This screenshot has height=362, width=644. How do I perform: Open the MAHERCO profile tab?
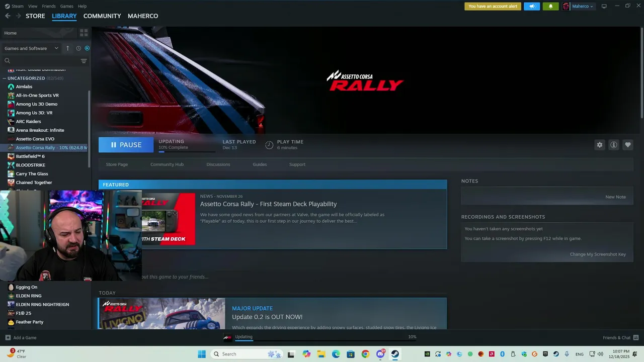(143, 16)
